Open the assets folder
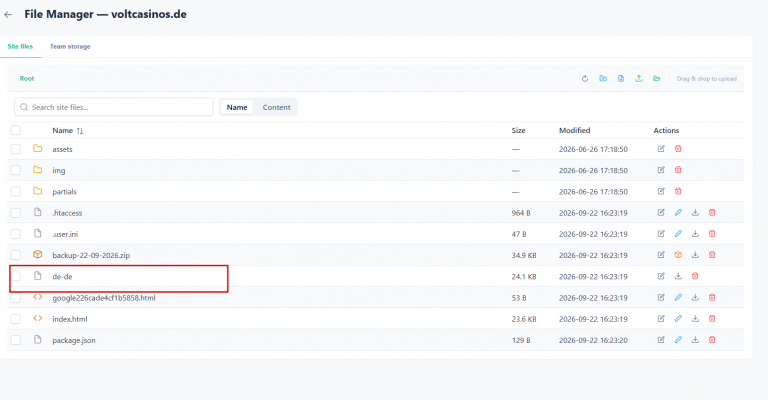768x400 pixels. click(x=62, y=149)
